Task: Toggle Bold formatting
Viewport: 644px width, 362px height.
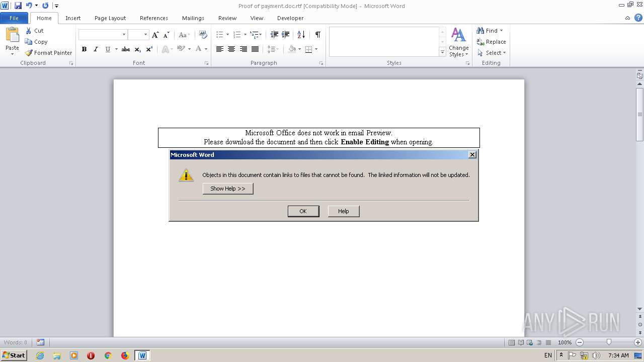Action: tap(84, 49)
